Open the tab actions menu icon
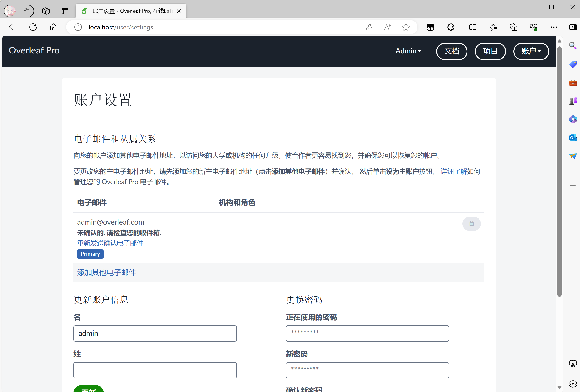580x392 pixels. [65, 11]
